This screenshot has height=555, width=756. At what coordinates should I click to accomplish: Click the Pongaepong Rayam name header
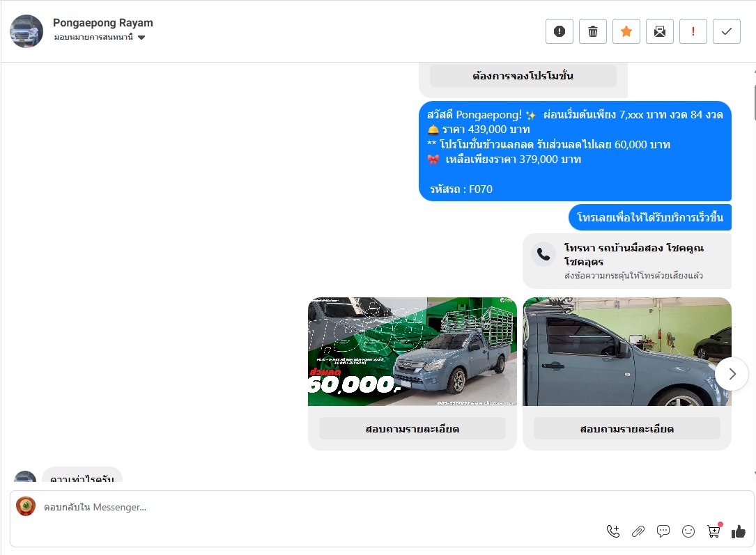click(102, 23)
